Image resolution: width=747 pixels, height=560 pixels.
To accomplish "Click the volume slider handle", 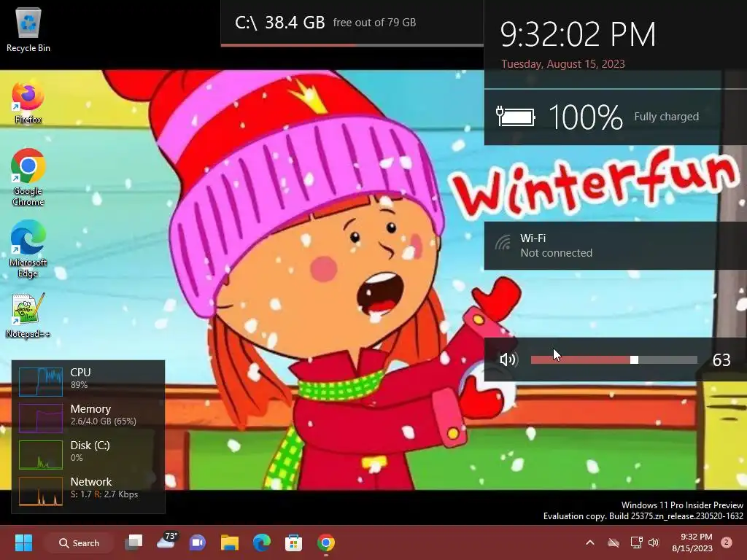I will (x=634, y=360).
